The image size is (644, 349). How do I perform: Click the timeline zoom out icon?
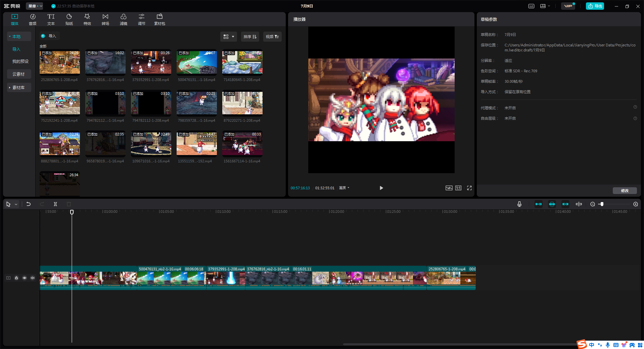(x=593, y=204)
